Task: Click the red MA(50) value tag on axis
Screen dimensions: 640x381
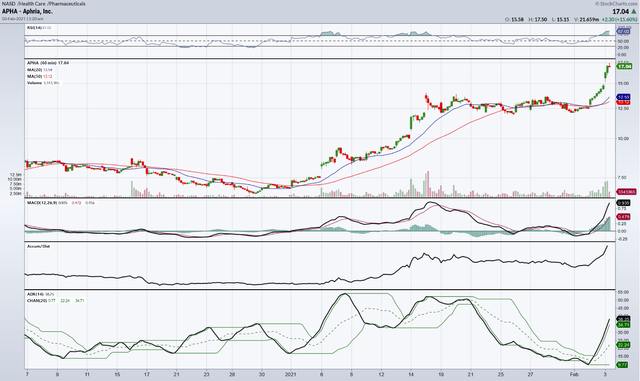Action: click(x=623, y=102)
